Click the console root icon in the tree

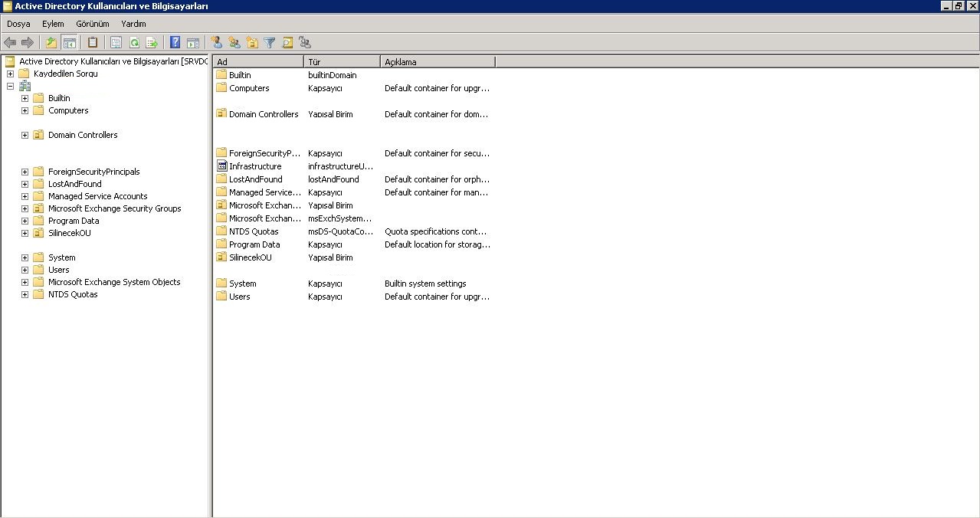tap(9, 61)
